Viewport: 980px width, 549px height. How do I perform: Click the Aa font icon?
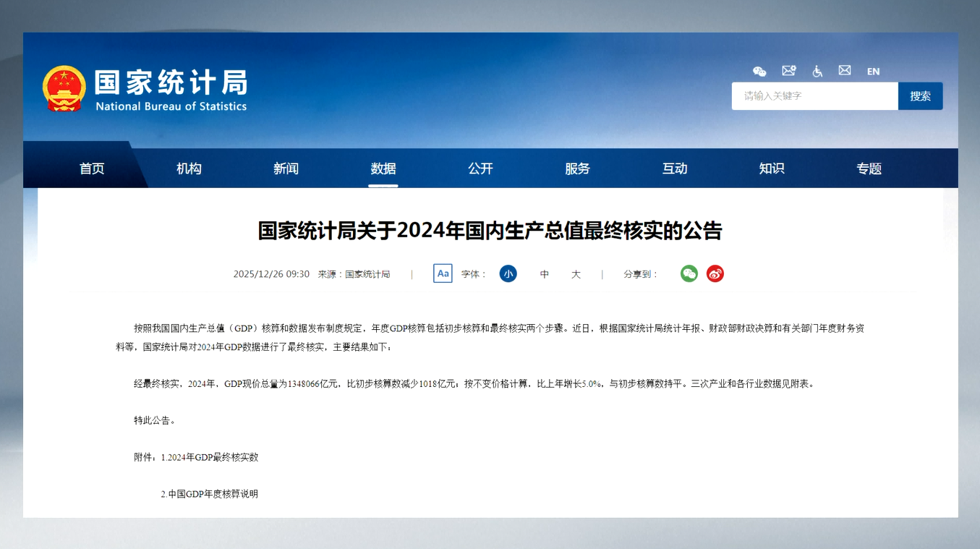click(x=443, y=273)
